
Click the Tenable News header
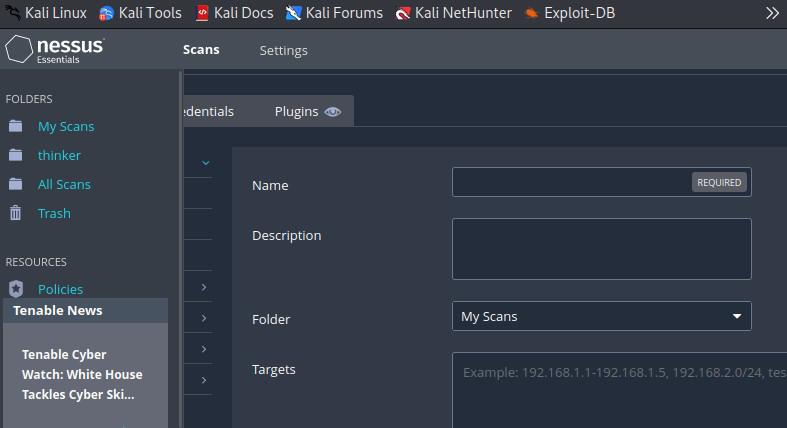click(85, 311)
